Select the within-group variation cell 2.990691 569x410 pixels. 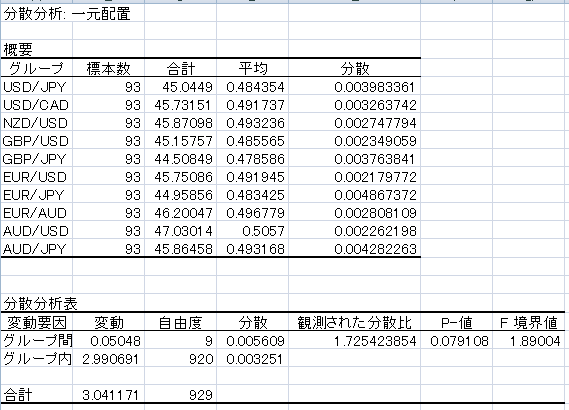tap(110, 359)
